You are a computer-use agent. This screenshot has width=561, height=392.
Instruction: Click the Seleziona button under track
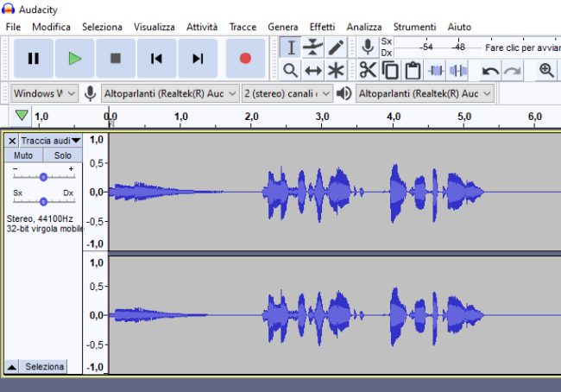pos(44,367)
